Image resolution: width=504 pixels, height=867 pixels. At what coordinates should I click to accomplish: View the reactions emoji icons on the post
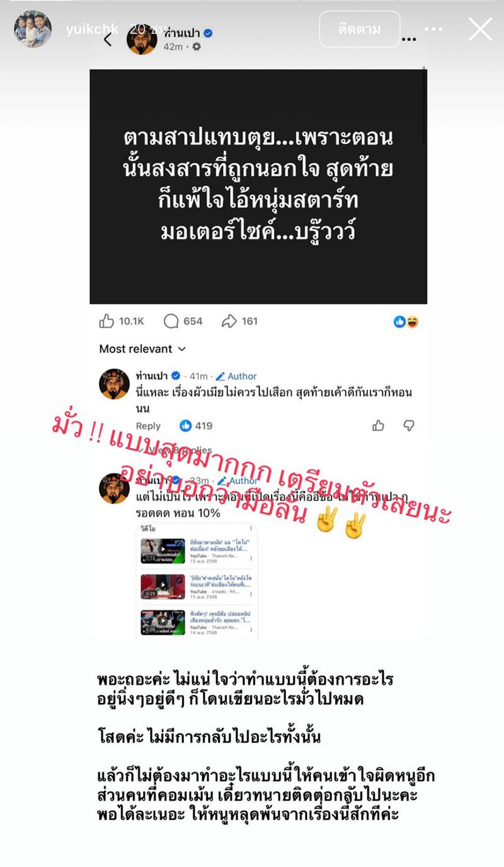click(406, 322)
